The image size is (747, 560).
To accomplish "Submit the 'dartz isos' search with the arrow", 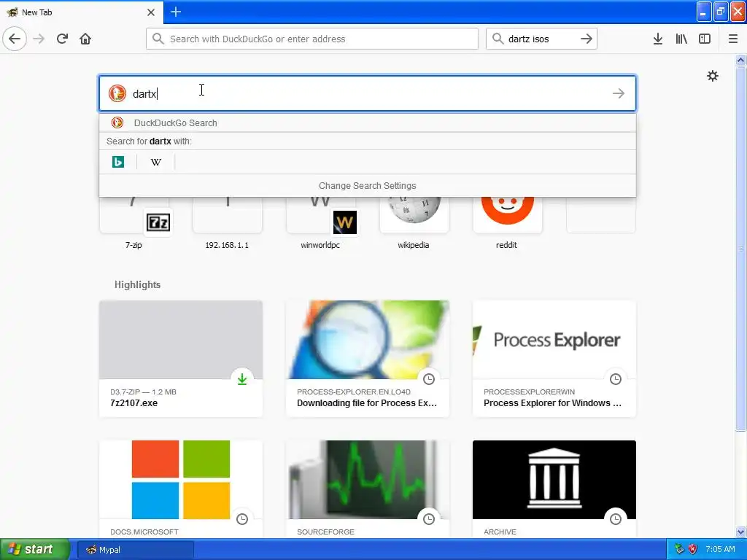I will (587, 39).
